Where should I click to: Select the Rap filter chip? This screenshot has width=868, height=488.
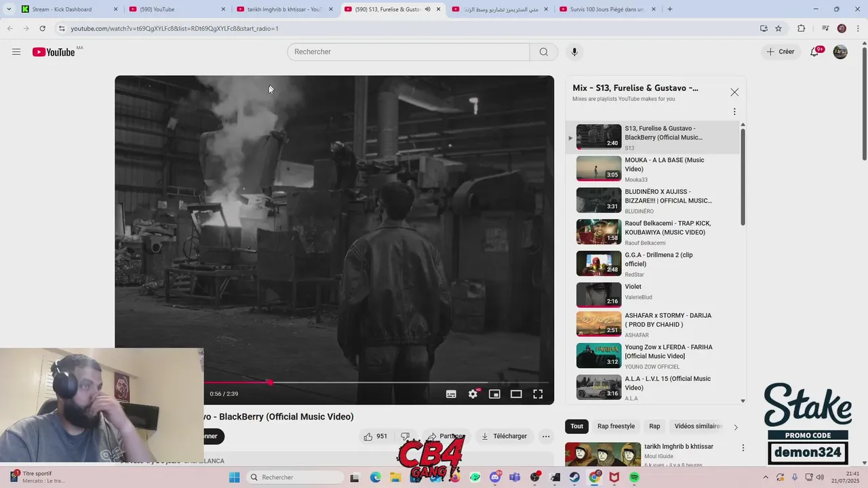(654, 426)
